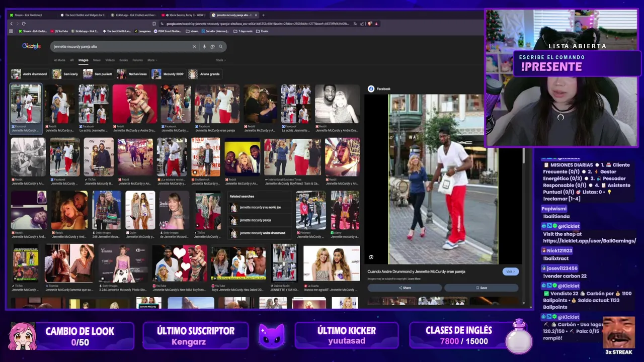Click related search 'jennette mccurdy y su novio joe'
644x362 pixels.
point(260,207)
